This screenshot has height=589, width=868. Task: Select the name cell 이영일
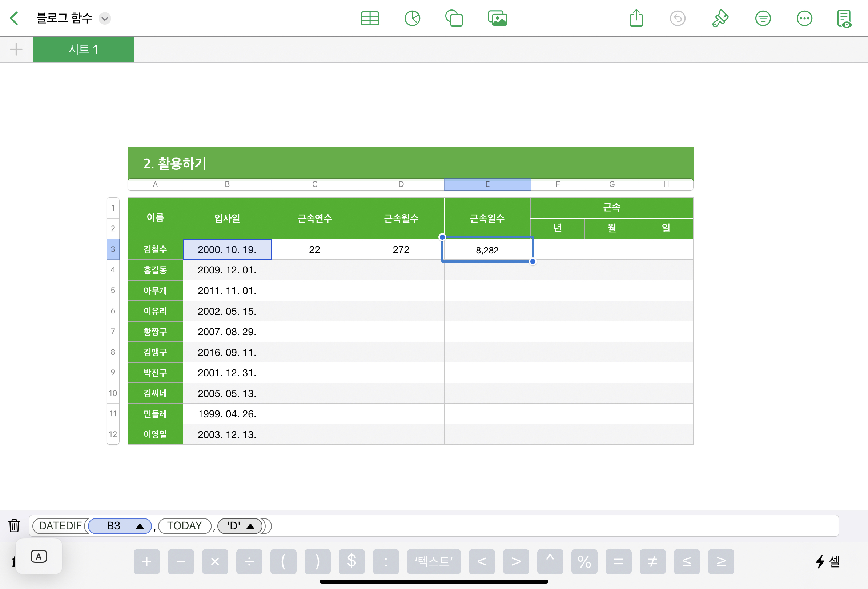click(x=155, y=434)
